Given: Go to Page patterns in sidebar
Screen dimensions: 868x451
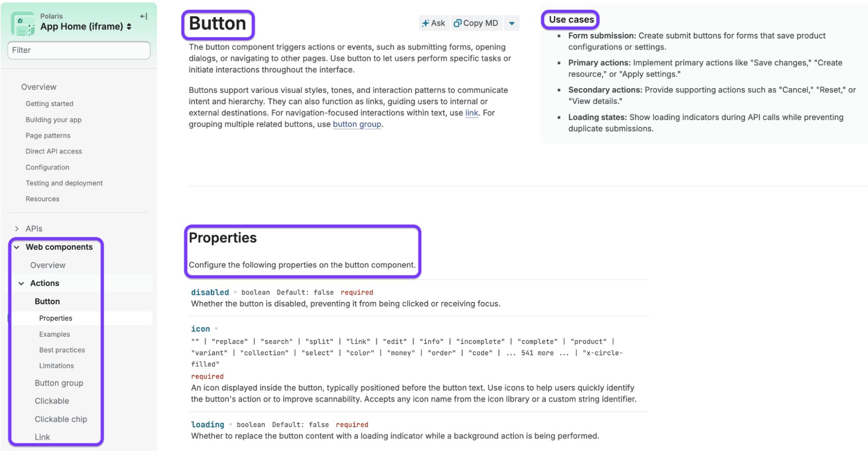Looking at the screenshot, I should 48,136.
